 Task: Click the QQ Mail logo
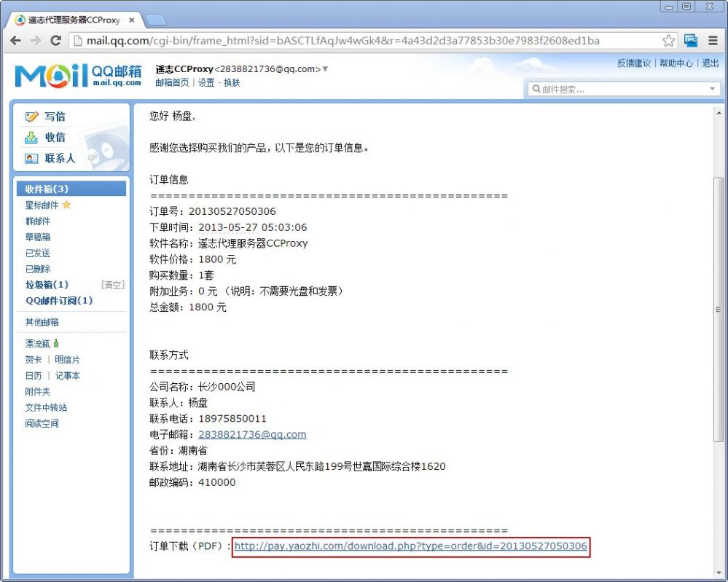tap(78, 76)
